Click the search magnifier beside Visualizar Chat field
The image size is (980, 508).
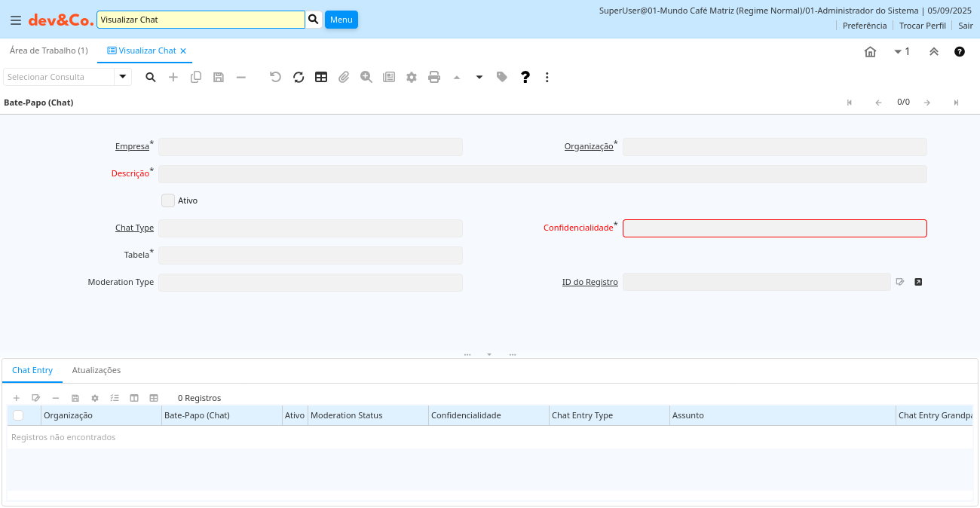(x=314, y=19)
